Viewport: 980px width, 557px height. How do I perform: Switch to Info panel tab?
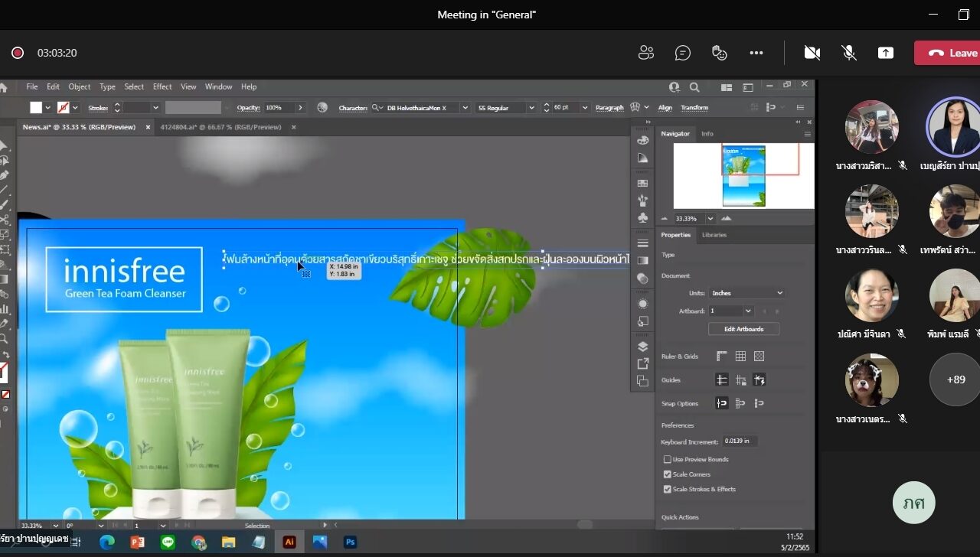point(707,134)
